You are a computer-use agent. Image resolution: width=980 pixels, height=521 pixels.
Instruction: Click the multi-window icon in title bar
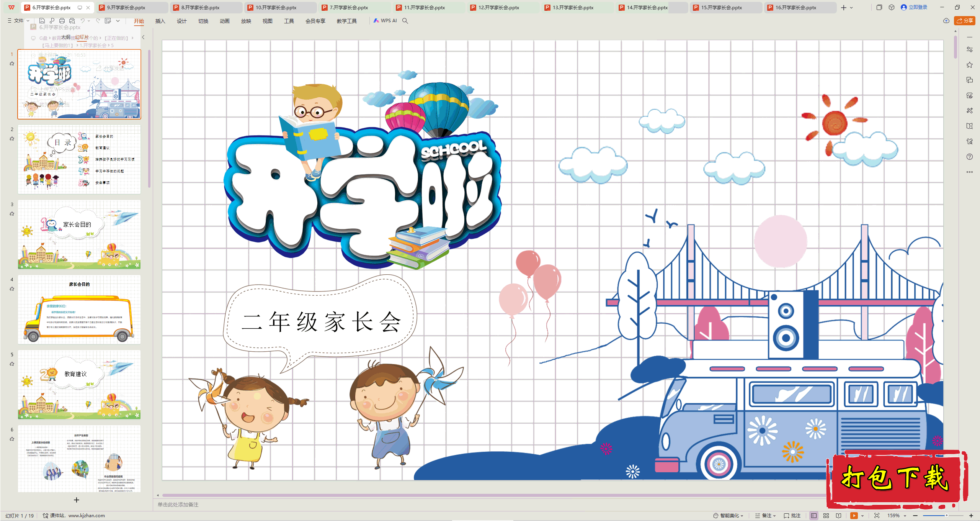coord(879,7)
